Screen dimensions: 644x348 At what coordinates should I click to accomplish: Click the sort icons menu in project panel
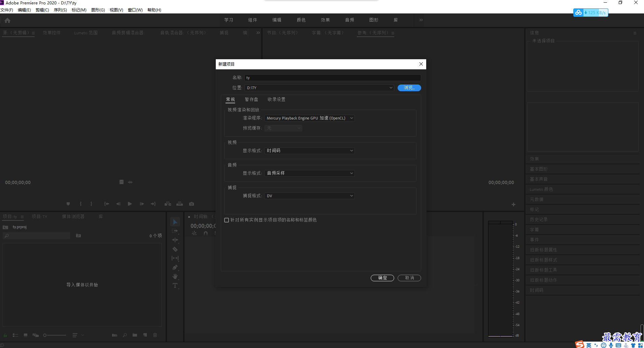click(78, 335)
